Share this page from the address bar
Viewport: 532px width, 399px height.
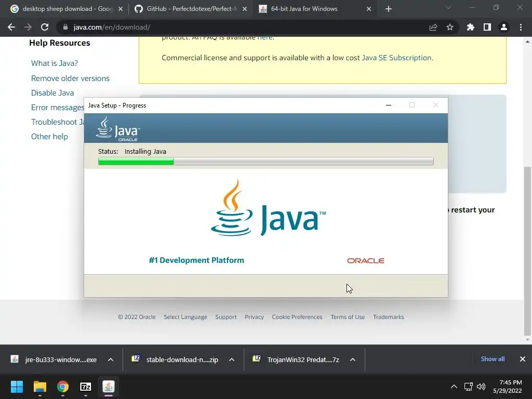(433, 27)
